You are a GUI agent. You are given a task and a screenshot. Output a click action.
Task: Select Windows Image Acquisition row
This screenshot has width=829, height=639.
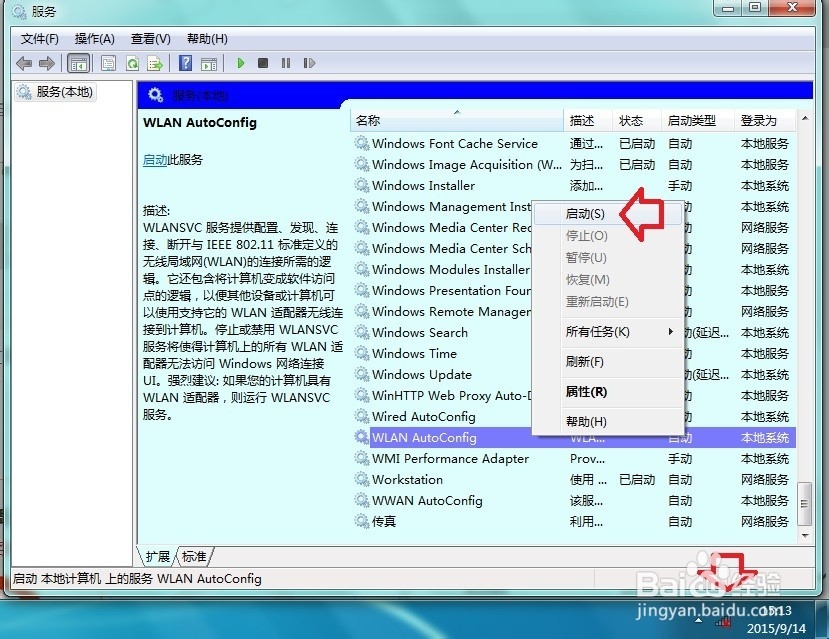click(x=574, y=165)
